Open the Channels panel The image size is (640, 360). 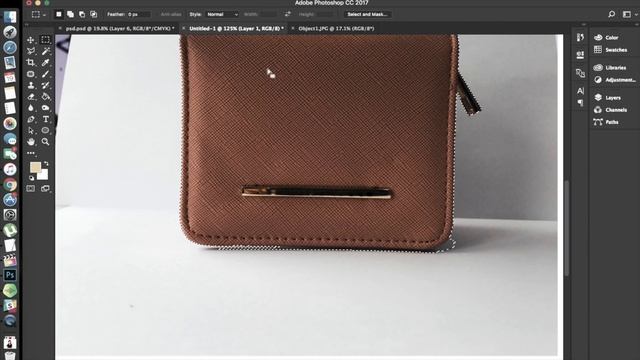click(611, 110)
